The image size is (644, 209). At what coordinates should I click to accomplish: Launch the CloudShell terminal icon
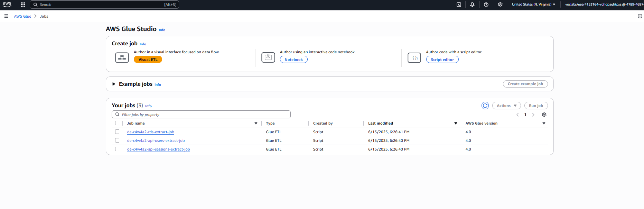tap(459, 4)
